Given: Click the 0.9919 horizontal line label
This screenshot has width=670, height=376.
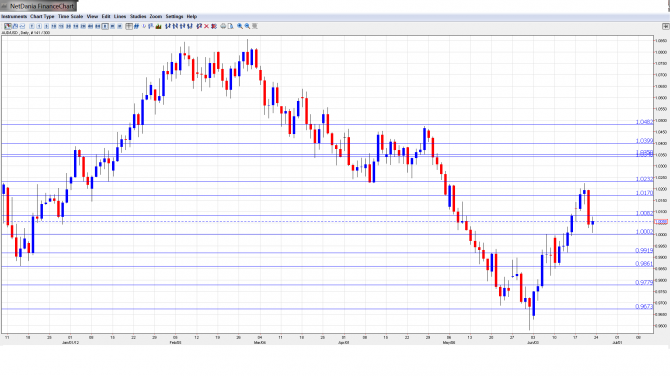Looking at the screenshot, I should (644, 250).
